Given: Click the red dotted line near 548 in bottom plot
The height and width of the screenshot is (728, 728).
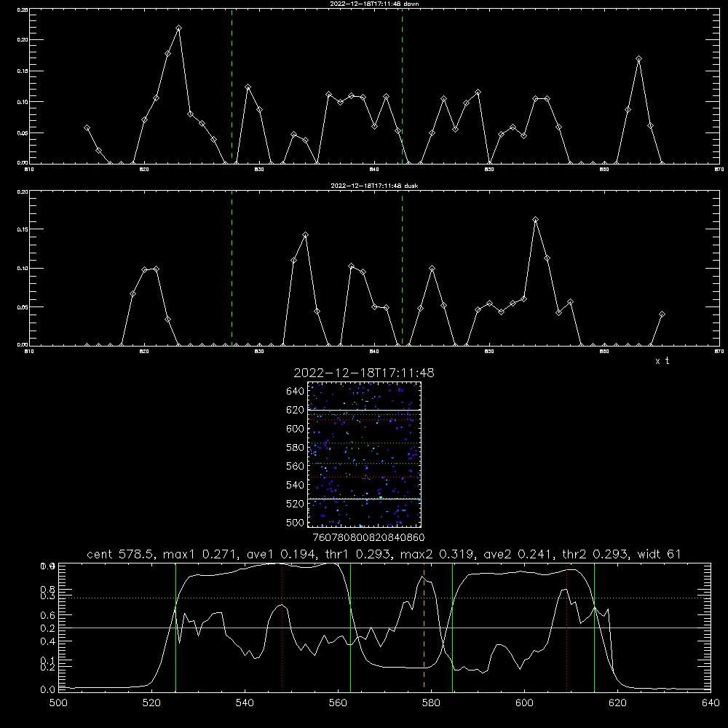Looking at the screenshot, I should click(x=282, y=627).
